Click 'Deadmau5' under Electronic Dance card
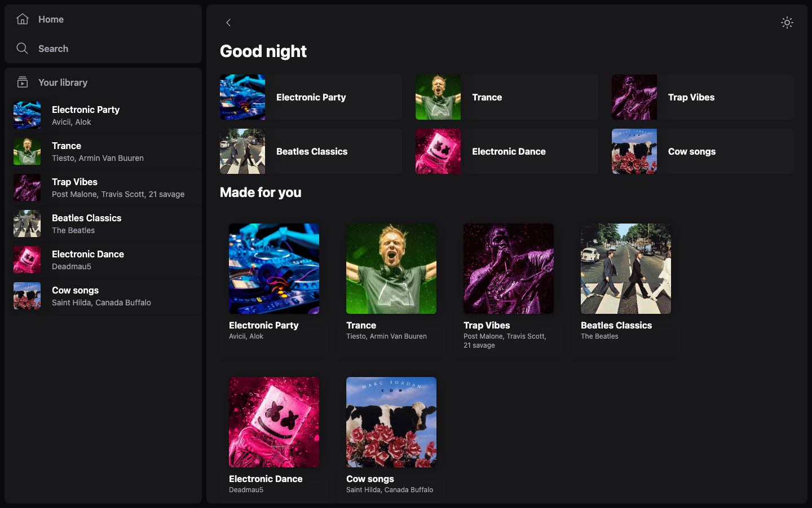Screen dimensions: 812x508 (246, 490)
